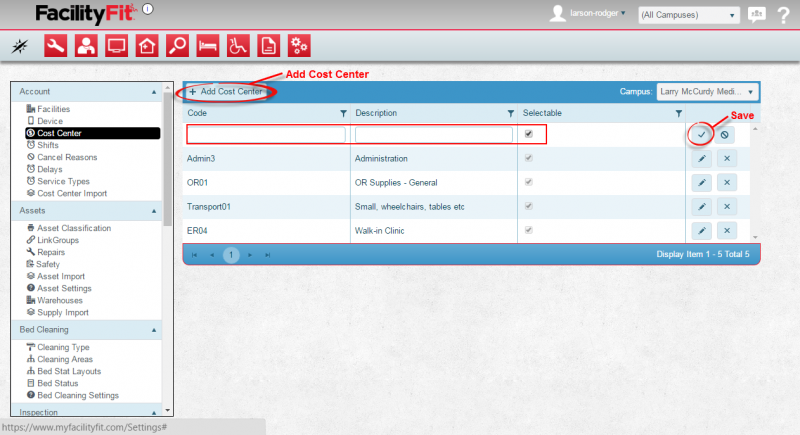Collapse the Bed Cleaning section
Image resolution: width=800 pixels, height=435 pixels.
pos(154,330)
